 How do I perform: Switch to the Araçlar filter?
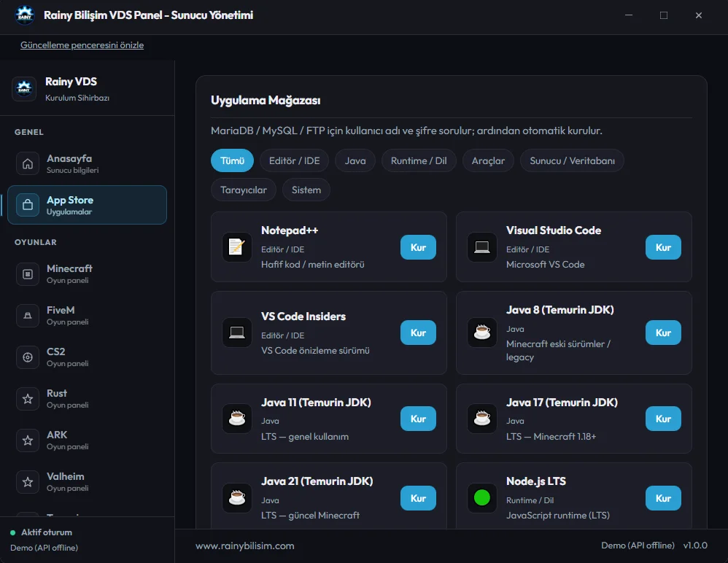[488, 160]
